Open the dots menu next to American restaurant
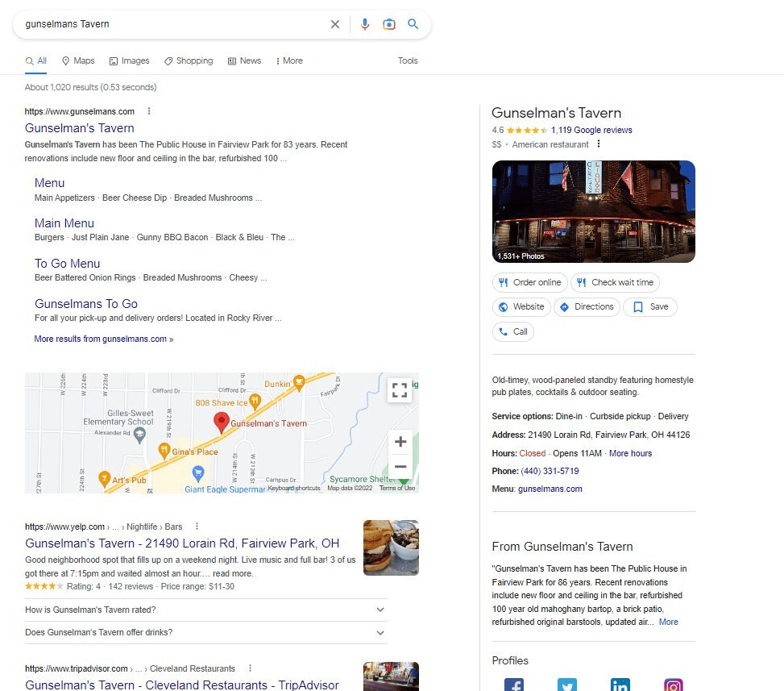 tap(599, 144)
